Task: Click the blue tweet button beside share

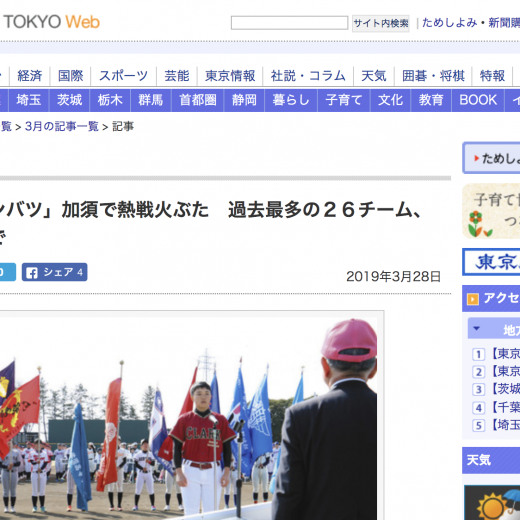Action: [x=7, y=272]
